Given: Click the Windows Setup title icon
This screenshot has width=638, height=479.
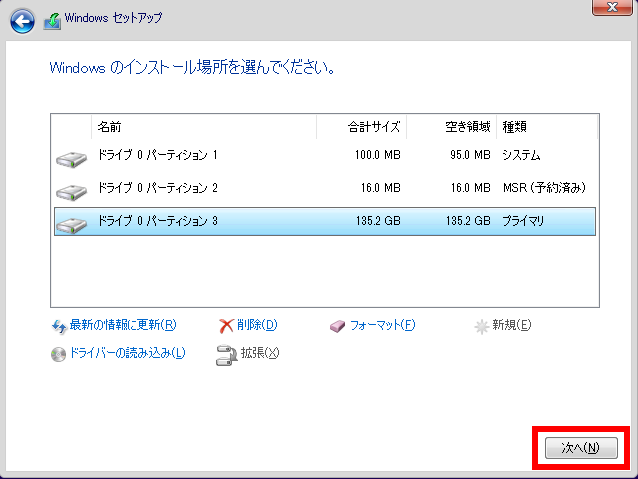Looking at the screenshot, I should coord(52,19).
